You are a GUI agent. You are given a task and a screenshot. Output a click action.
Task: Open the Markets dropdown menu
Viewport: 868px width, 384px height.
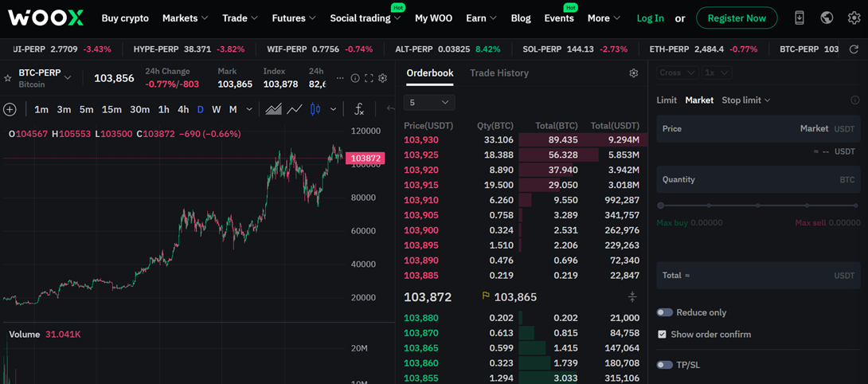click(186, 18)
